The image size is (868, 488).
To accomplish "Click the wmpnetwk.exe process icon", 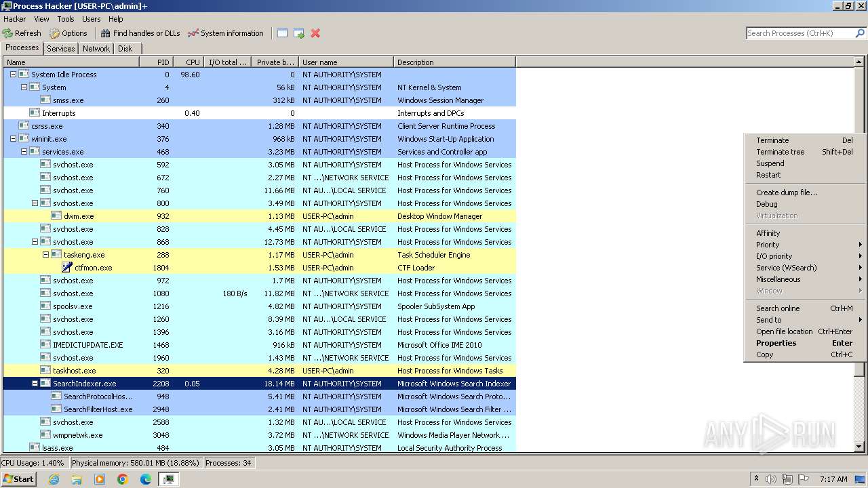I will point(45,435).
